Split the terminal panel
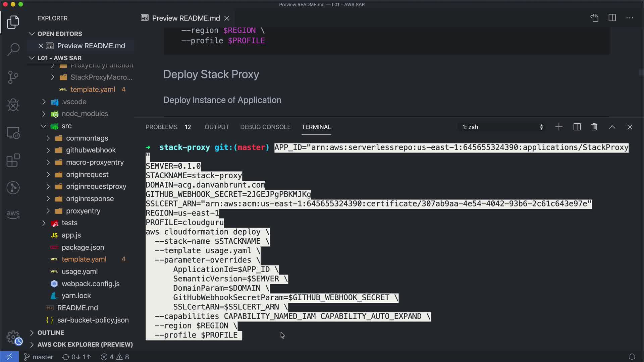 (577, 127)
